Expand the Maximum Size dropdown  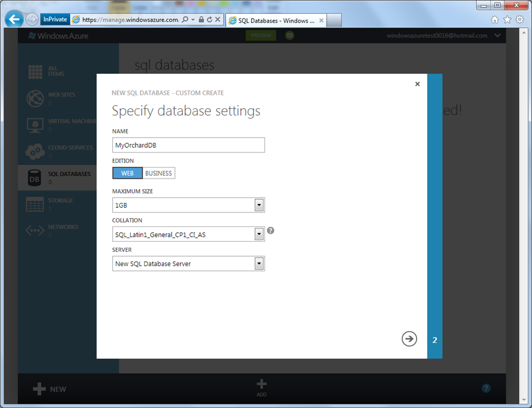click(x=259, y=205)
